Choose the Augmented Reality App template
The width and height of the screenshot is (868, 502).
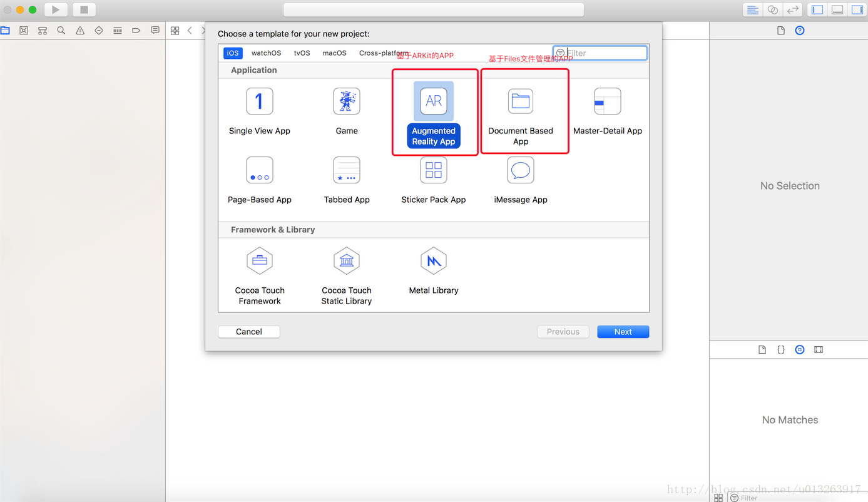[x=434, y=116]
